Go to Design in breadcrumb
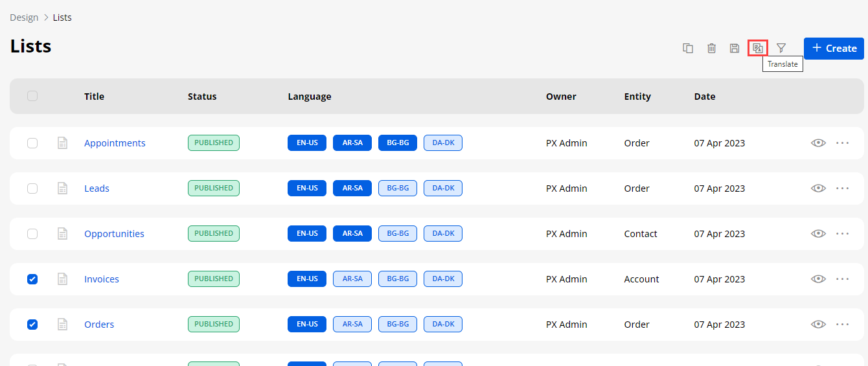The image size is (868, 366). [x=24, y=17]
